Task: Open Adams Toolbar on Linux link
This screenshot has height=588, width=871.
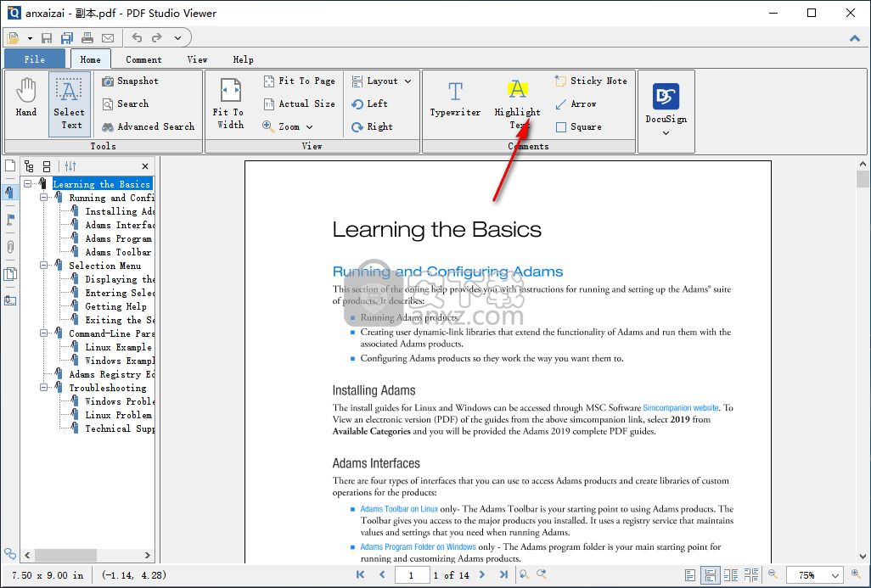Action: (x=399, y=508)
